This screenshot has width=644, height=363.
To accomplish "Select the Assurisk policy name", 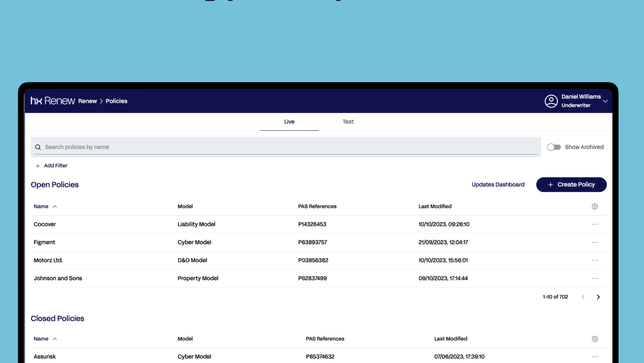I will pos(45,357).
